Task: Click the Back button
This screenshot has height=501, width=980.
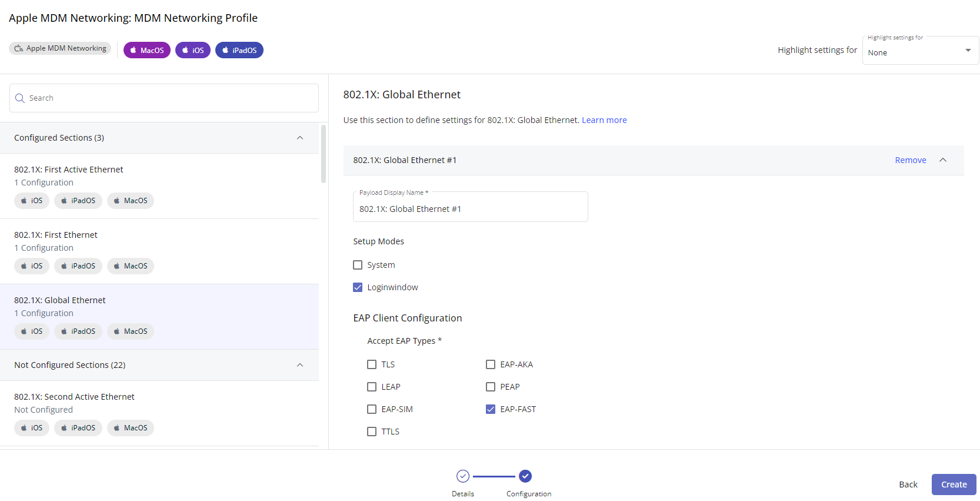Action: pos(908,485)
